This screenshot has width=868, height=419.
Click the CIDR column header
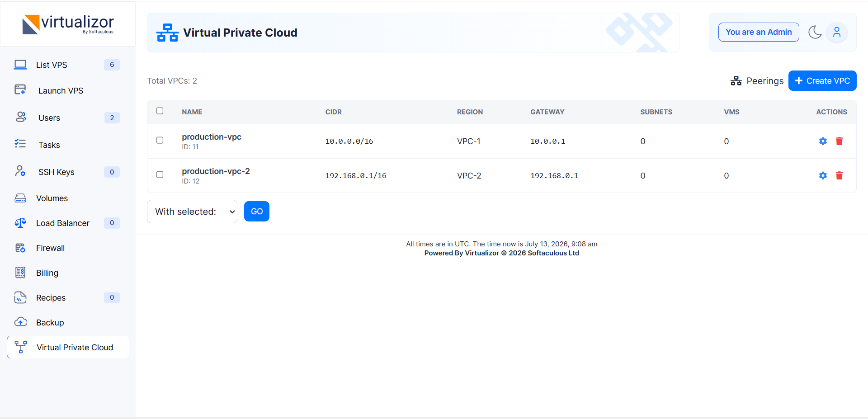click(334, 112)
